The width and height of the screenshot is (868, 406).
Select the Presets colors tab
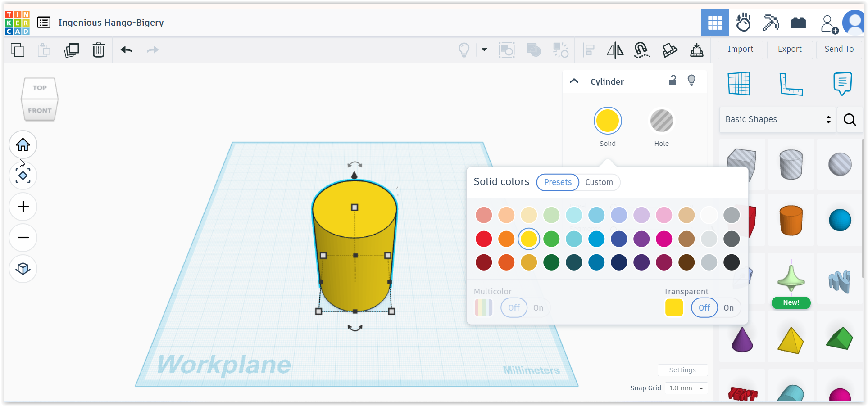[558, 182]
